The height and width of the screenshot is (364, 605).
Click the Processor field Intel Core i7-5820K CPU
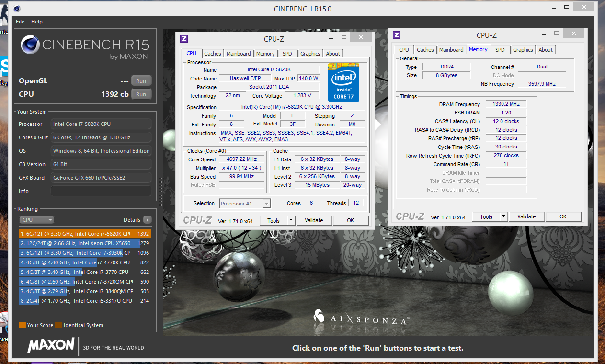pyautogui.click(x=101, y=124)
